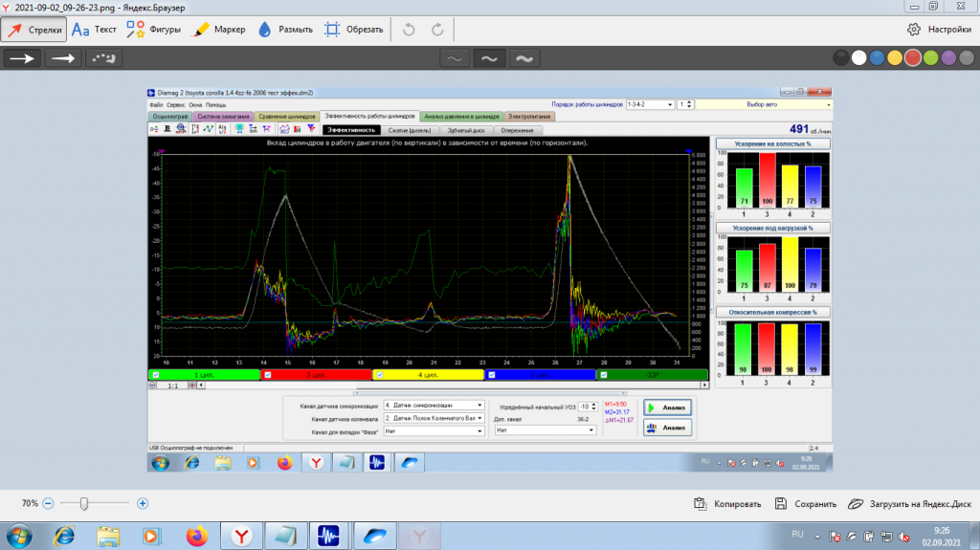This screenshot has height=550, width=980.
Task: Pick the yellow color swatch
Action: (895, 58)
